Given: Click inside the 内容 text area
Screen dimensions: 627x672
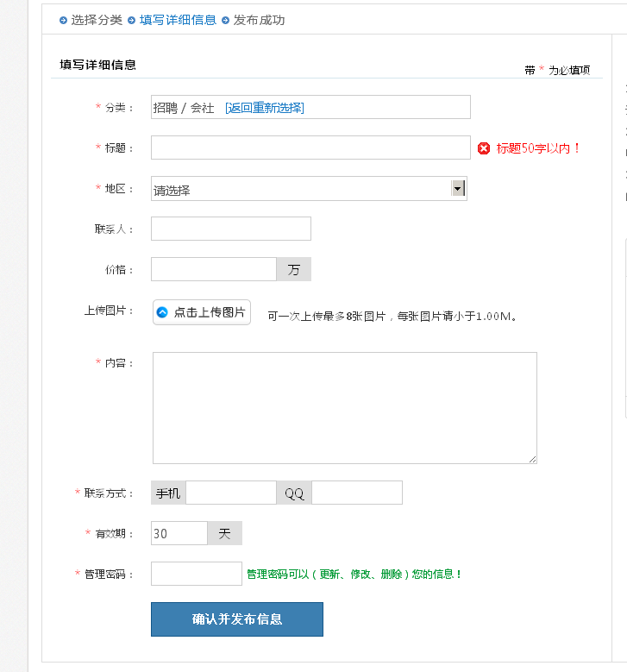Looking at the screenshot, I should pos(344,407).
